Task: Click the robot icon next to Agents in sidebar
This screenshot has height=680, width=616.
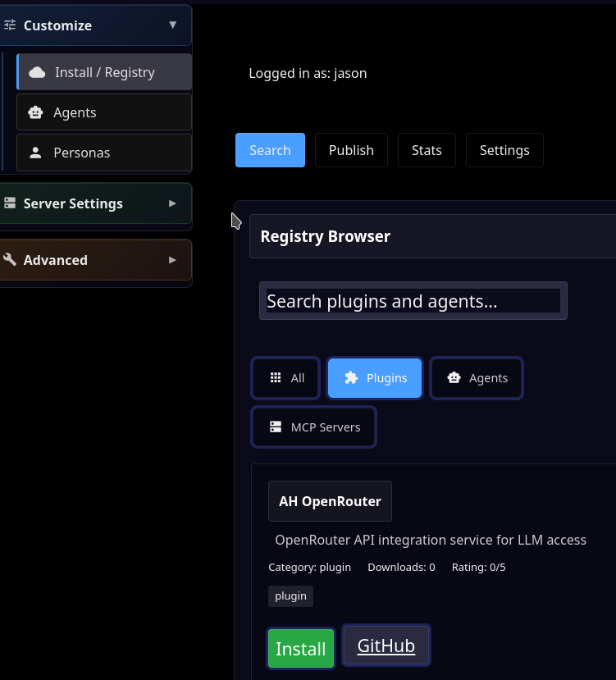Action: [35, 112]
